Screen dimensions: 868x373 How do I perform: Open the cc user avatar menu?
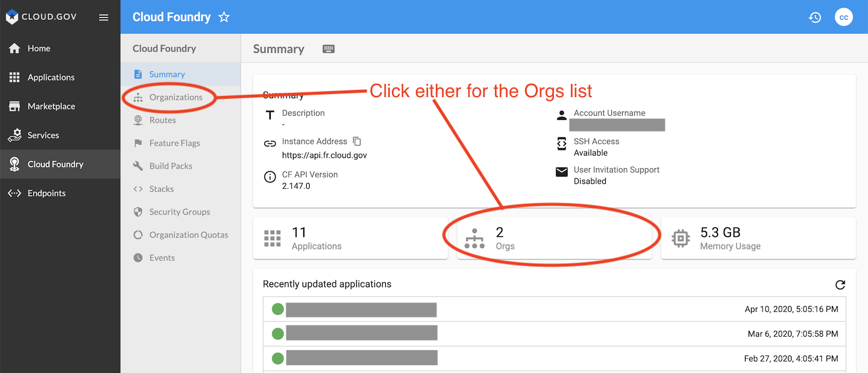[844, 18]
